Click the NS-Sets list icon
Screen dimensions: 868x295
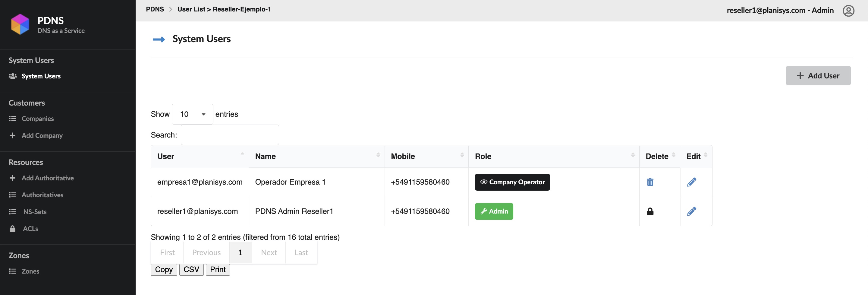12,212
